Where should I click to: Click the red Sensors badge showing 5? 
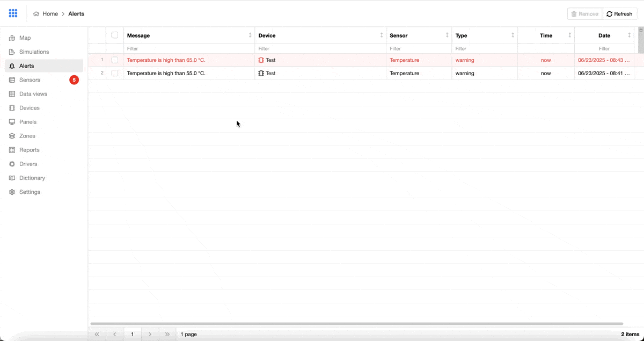tap(74, 80)
